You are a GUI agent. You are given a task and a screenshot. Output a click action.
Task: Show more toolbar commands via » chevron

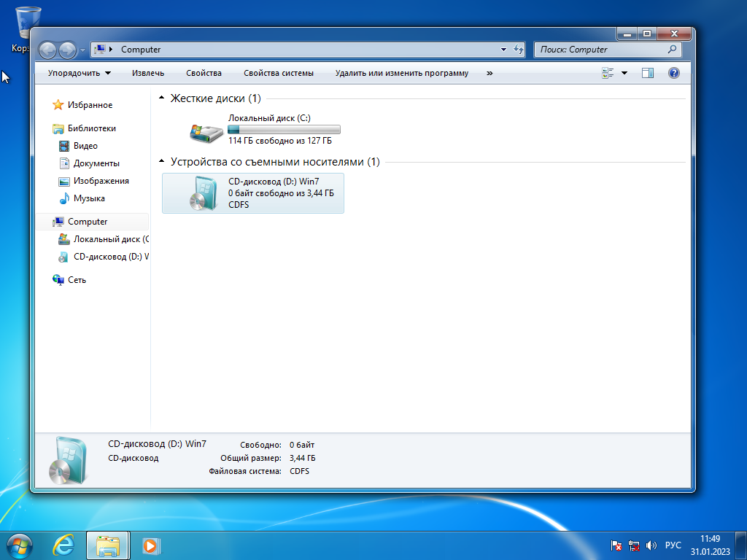[489, 73]
